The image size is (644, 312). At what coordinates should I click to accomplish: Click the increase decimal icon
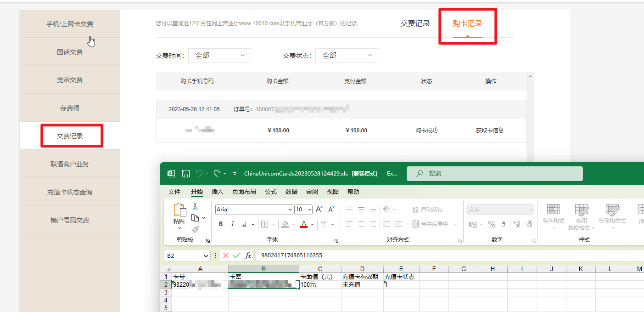click(x=516, y=224)
